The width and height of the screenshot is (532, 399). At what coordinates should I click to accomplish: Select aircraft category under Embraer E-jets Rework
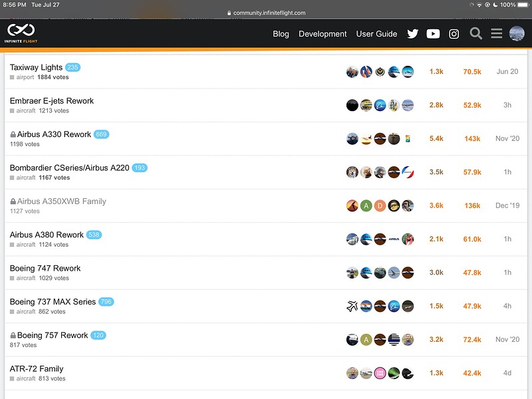tap(23, 110)
